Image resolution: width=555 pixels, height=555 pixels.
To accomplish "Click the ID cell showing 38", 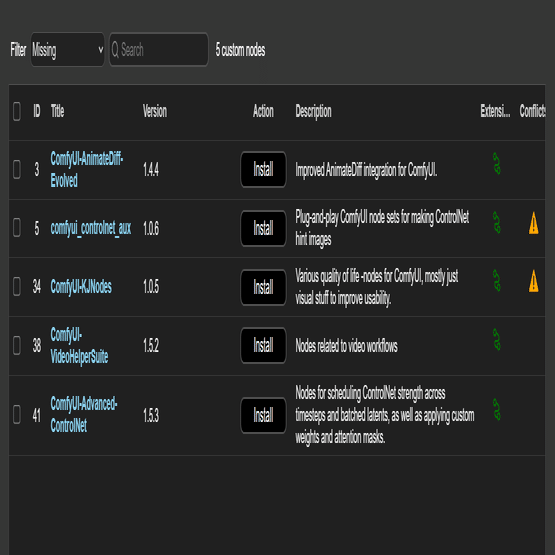I will pyautogui.click(x=37, y=345).
